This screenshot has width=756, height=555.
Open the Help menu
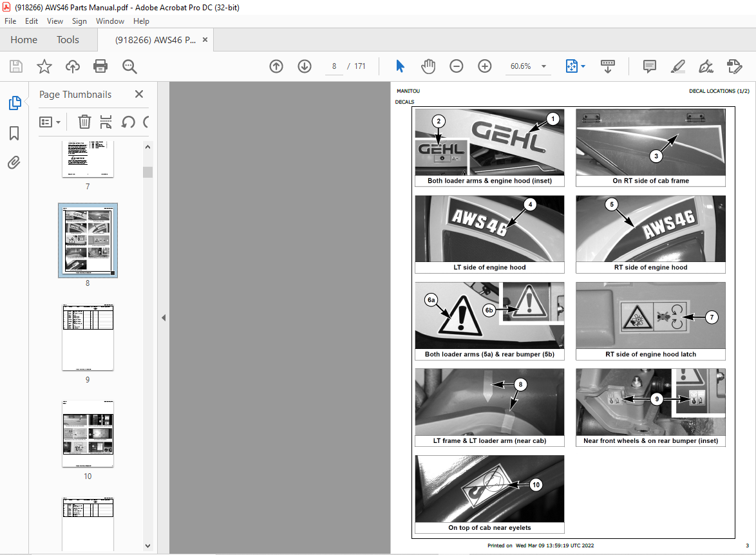click(x=141, y=21)
